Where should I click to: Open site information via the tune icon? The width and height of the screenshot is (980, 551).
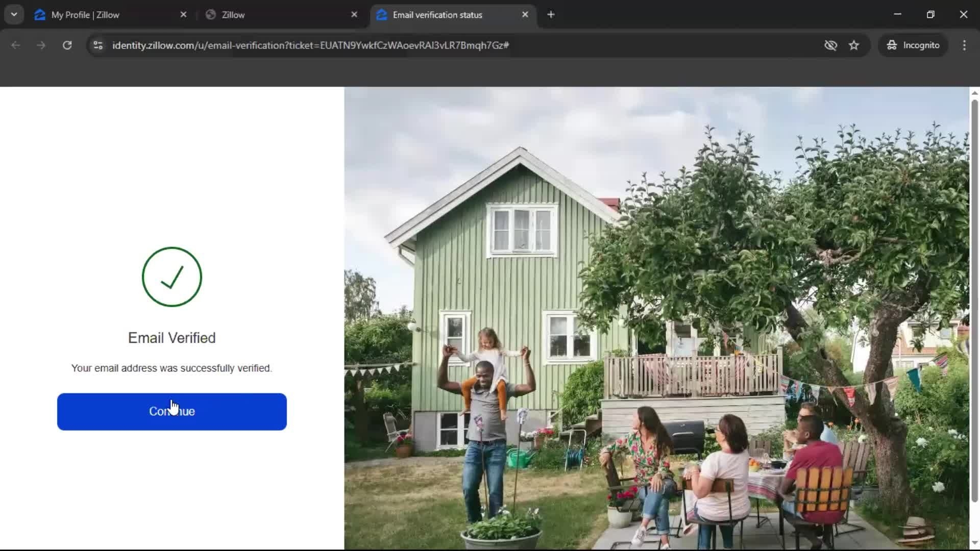(x=97, y=45)
